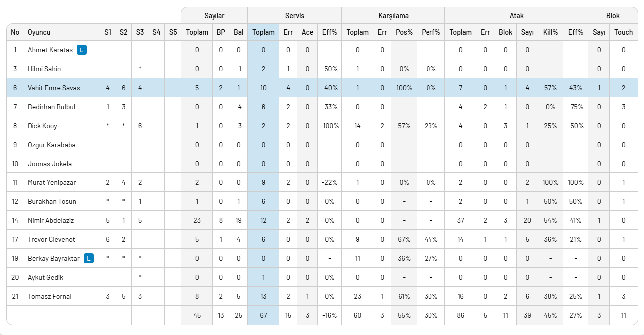Click the BP column header

point(221,32)
